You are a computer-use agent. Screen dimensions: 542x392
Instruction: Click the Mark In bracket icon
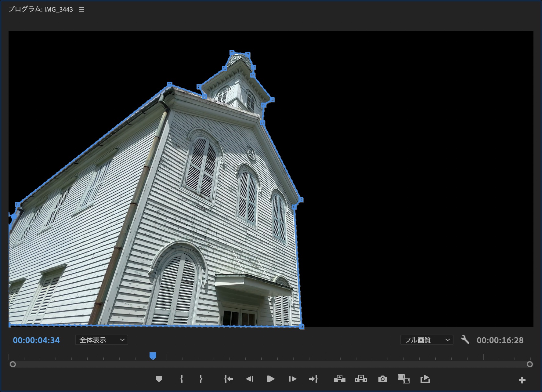click(x=182, y=379)
